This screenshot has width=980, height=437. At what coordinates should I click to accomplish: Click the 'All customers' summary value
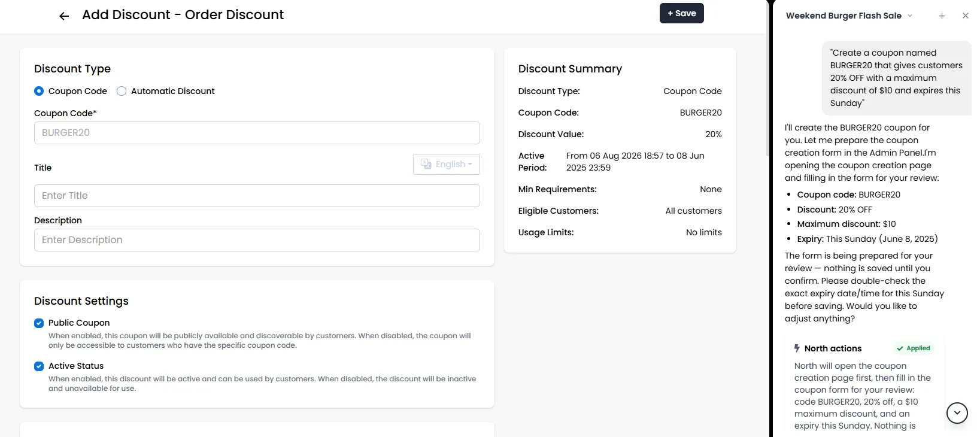pyautogui.click(x=693, y=211)
